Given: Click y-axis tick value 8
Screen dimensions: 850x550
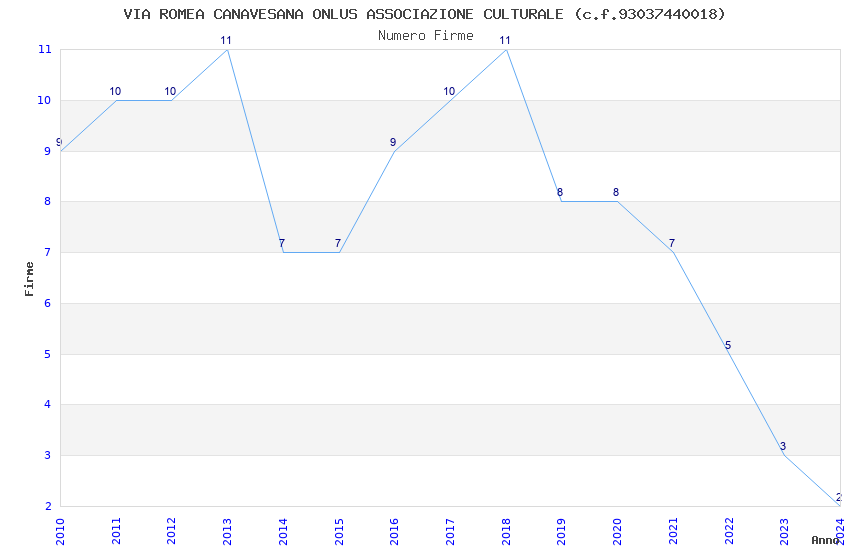Looking at the screenshot, I should click(x=48, y=202).
